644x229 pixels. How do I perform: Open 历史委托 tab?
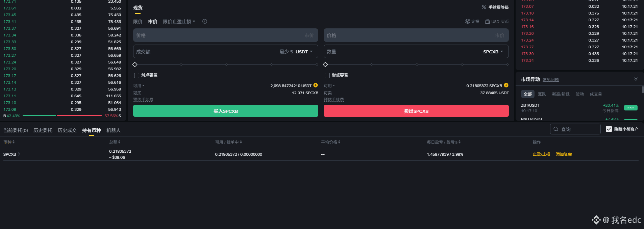(x=43, y=130)
